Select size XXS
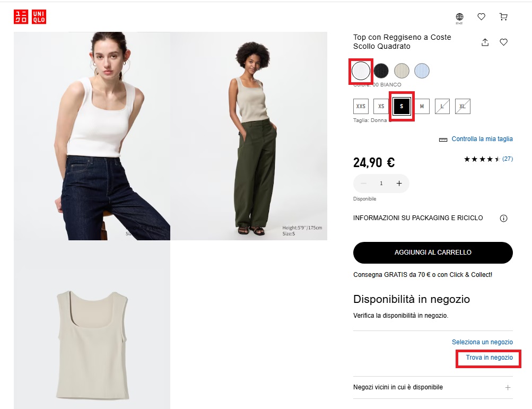532x409 pixels. (x=361, y=106)
